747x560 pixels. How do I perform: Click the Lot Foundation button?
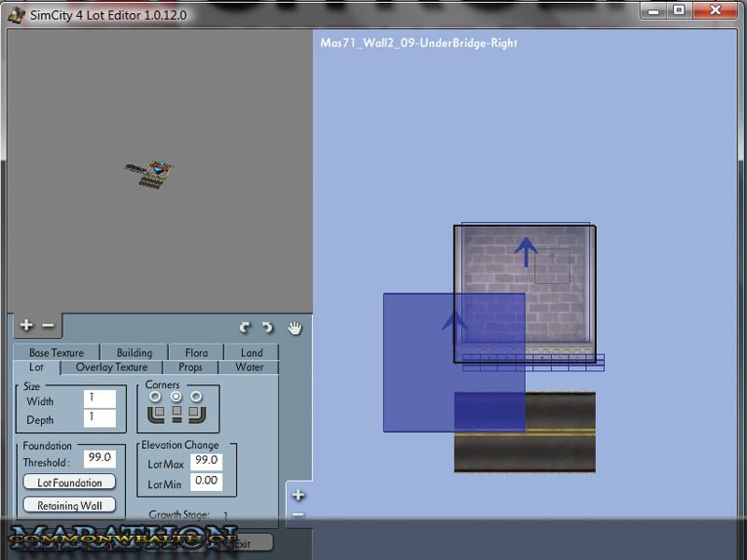(69, 483)
